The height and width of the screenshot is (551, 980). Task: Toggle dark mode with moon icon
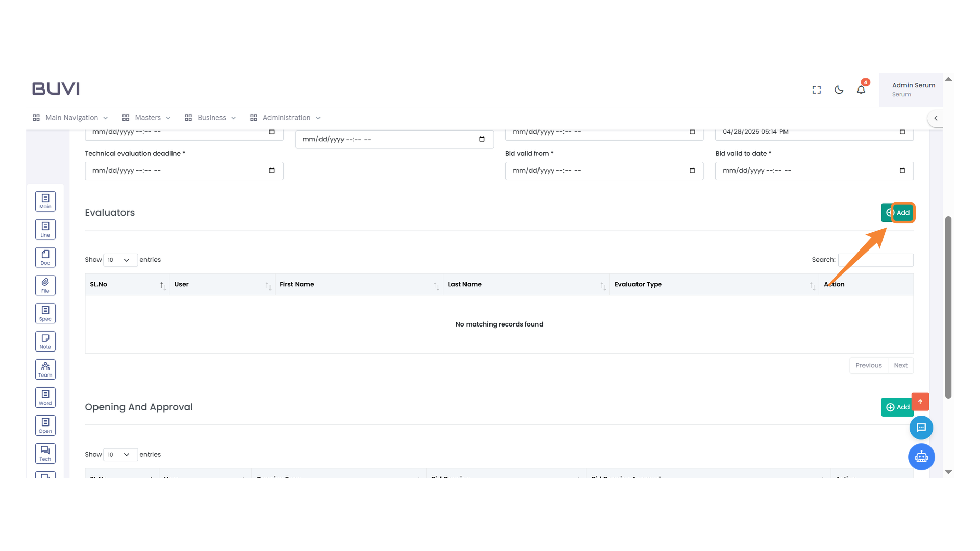839,89
